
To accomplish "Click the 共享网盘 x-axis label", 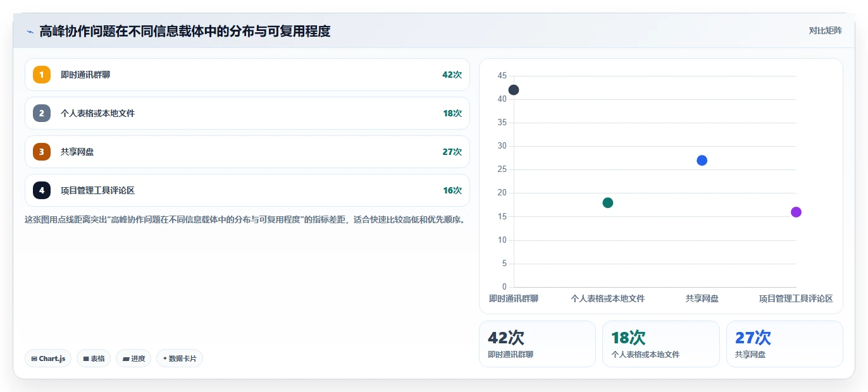I will pos(702,298).
